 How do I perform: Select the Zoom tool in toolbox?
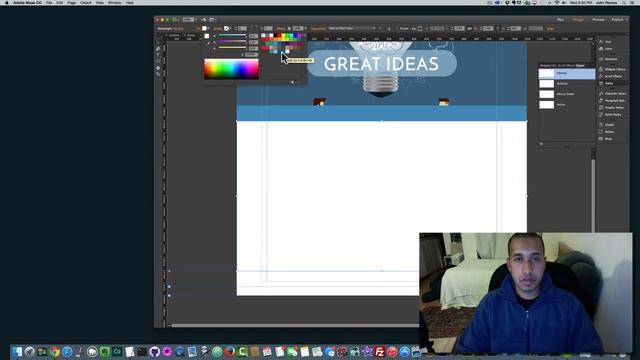[158, 74]
